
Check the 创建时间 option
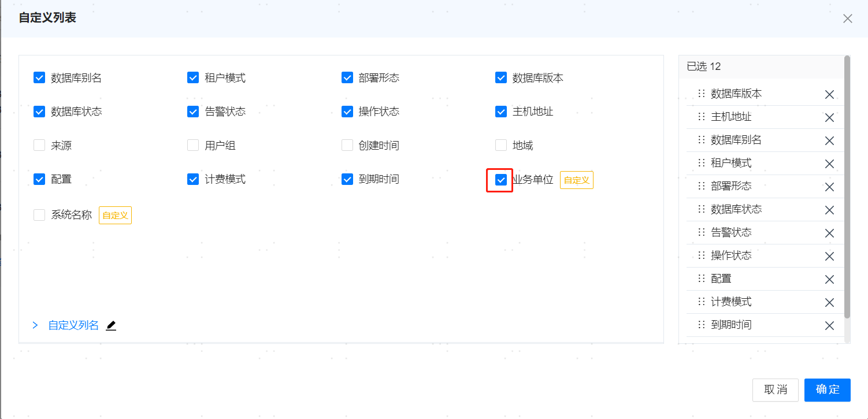pos(347,145)
